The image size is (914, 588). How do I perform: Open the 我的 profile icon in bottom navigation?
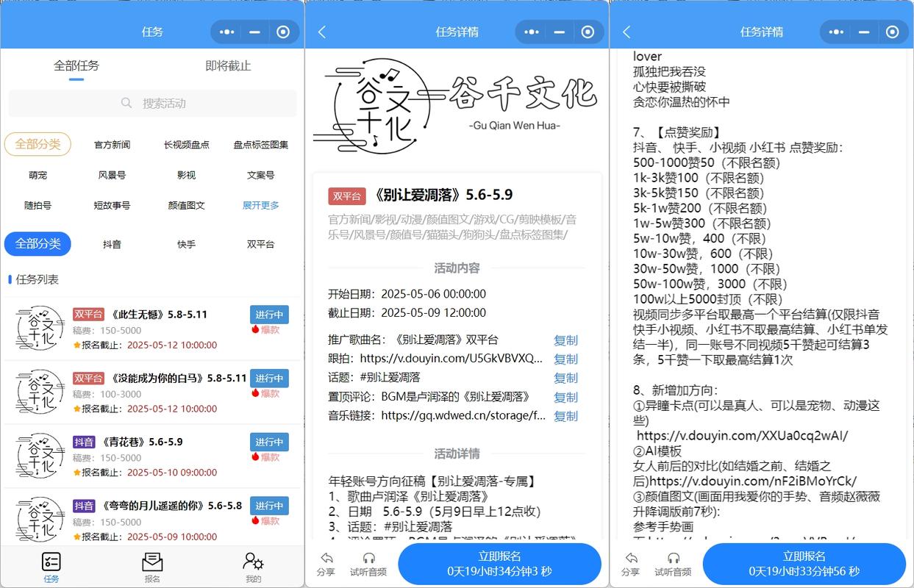[x=253, y=562]
